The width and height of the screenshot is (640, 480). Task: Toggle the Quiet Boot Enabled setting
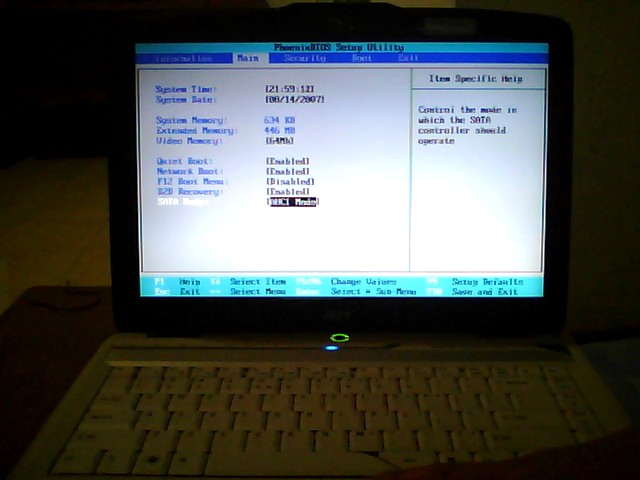(x=288, y=161)
